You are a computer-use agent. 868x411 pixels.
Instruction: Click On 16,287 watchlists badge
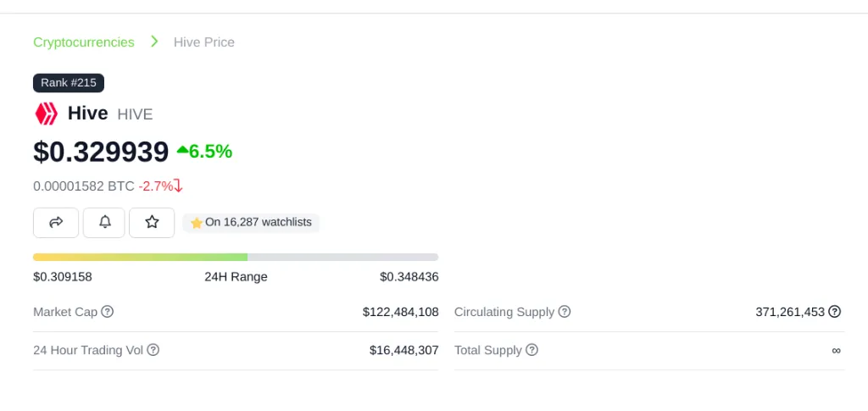click(251, 223)
